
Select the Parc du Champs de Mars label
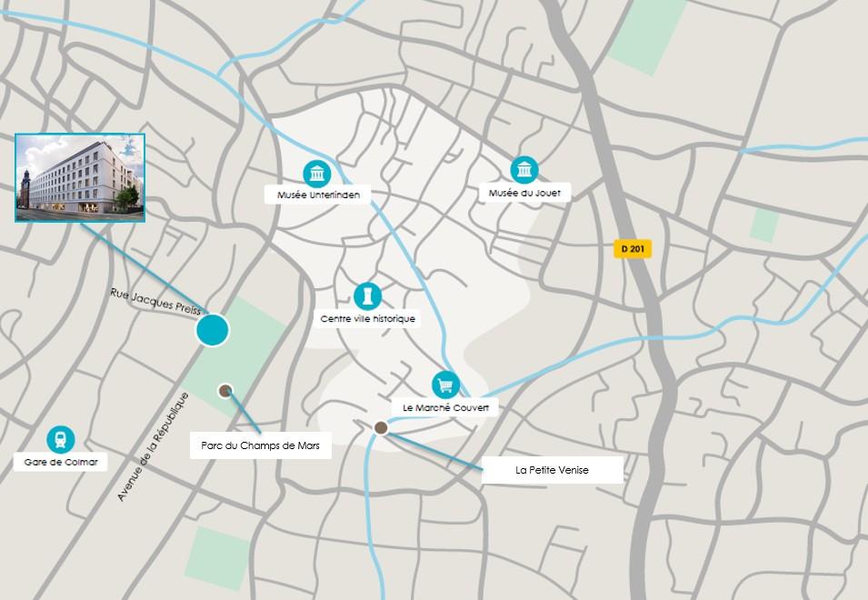point(261,445)
